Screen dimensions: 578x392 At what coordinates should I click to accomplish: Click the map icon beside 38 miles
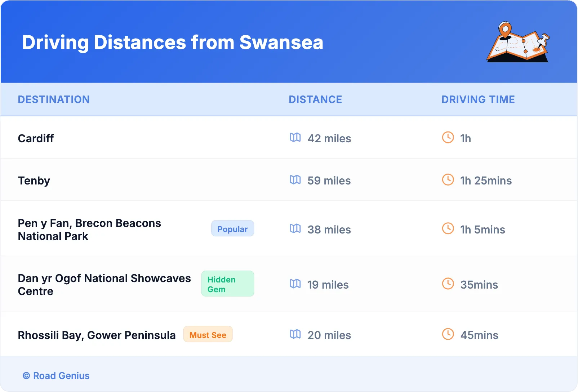tap(295, 229)
